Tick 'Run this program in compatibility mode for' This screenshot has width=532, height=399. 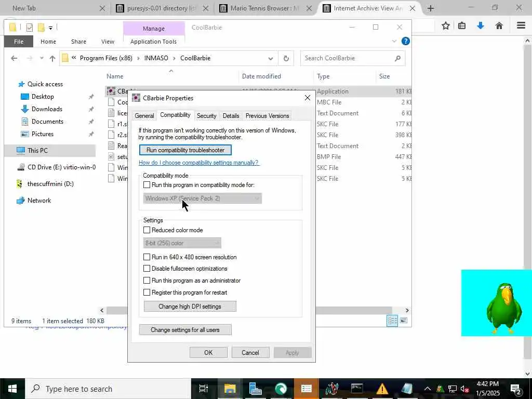pos(147,185)
